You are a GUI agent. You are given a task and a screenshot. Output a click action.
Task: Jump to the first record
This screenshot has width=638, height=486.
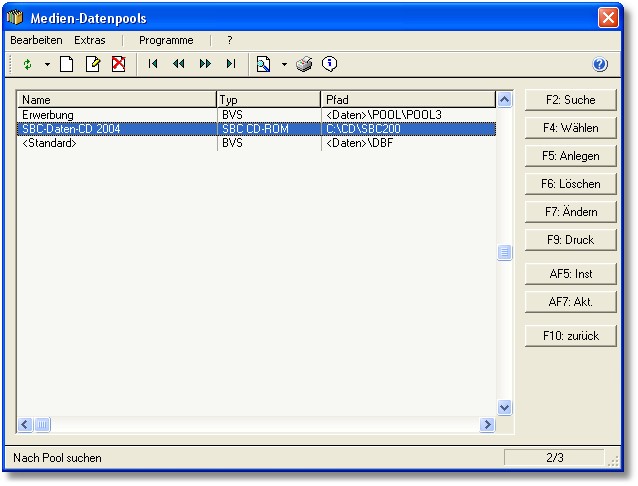153,64
